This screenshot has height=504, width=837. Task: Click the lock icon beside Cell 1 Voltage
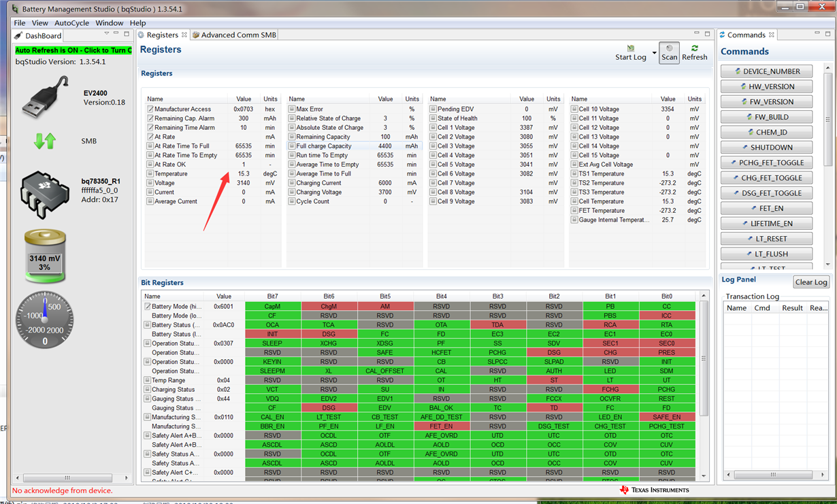point(433,128)
